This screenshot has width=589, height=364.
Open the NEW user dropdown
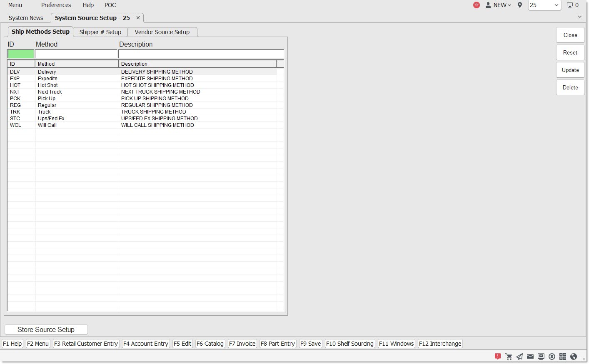(x=499, y=5)
